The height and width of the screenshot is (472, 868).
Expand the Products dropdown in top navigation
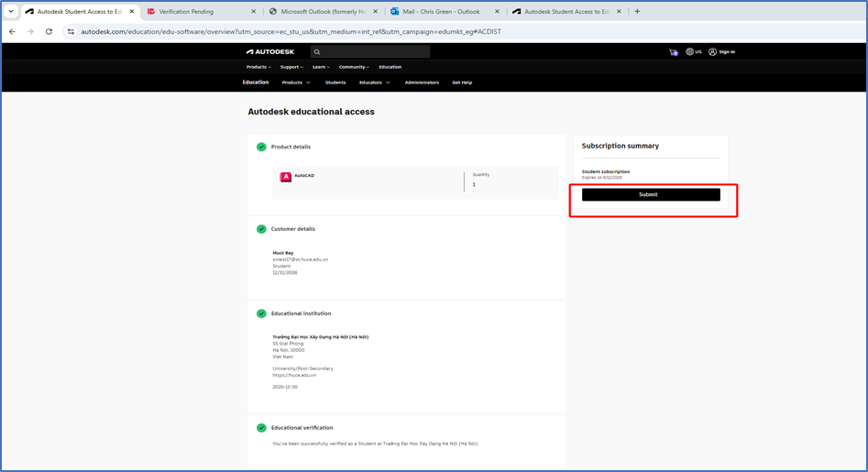coord(258,67)
